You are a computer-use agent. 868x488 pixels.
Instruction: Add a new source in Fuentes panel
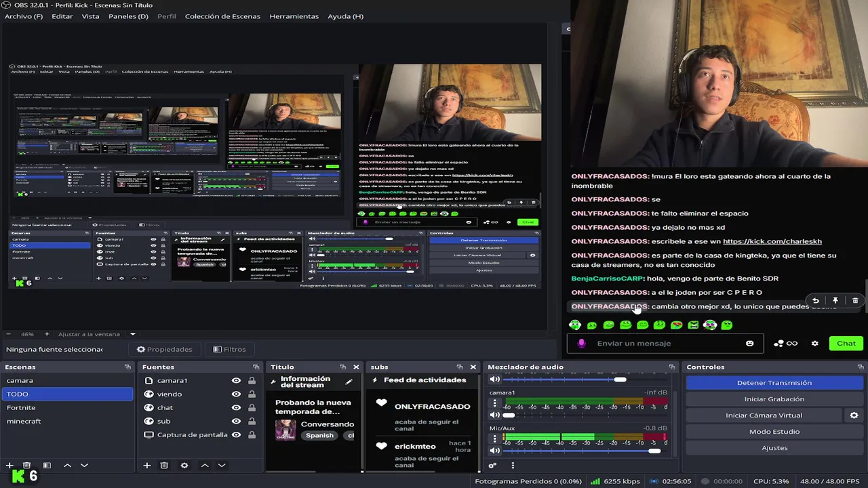146,466
